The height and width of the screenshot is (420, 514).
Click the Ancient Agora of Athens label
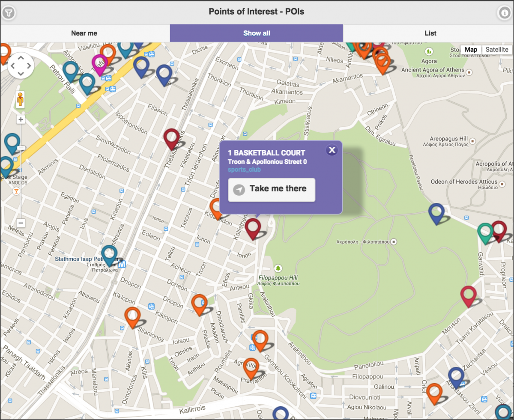pyautogui.click(x=433, y=70)
